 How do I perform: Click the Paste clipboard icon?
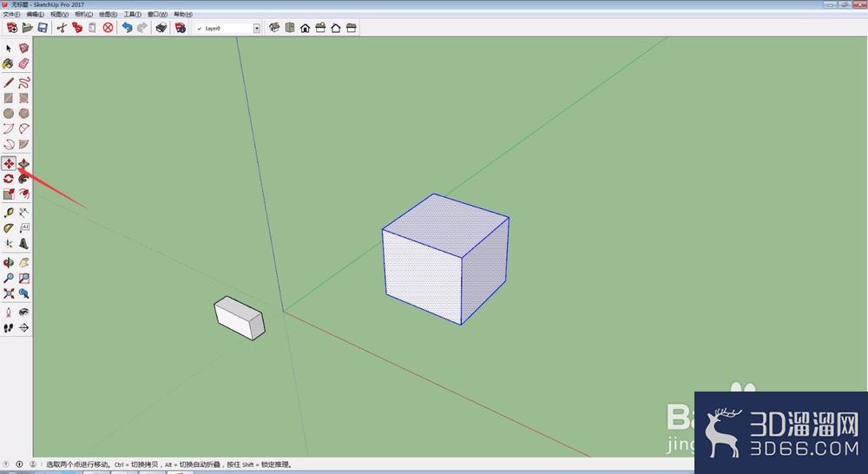[x=93, y=28]
